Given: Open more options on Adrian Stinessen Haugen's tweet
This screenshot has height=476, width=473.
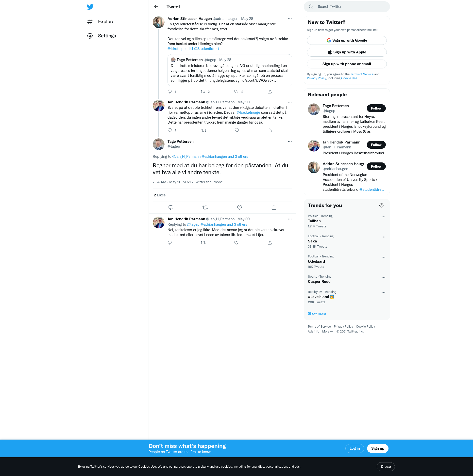Looking at the screenshot, I should [289, 19].
